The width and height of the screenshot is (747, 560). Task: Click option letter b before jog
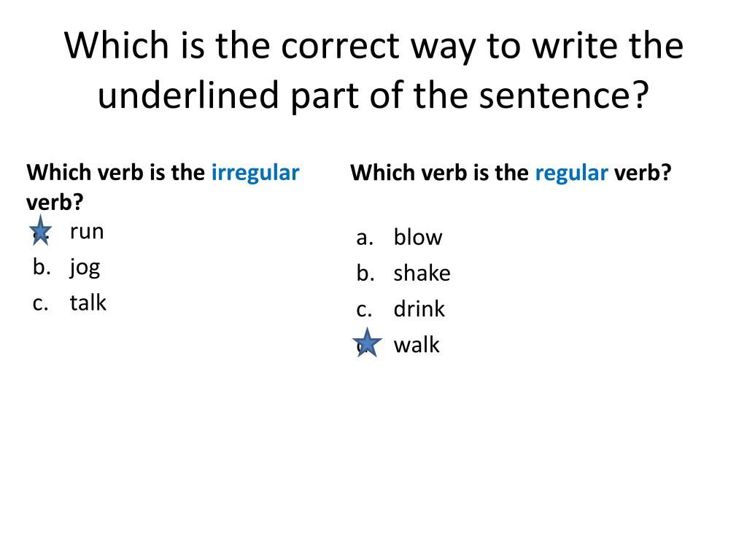pos(42,267)
